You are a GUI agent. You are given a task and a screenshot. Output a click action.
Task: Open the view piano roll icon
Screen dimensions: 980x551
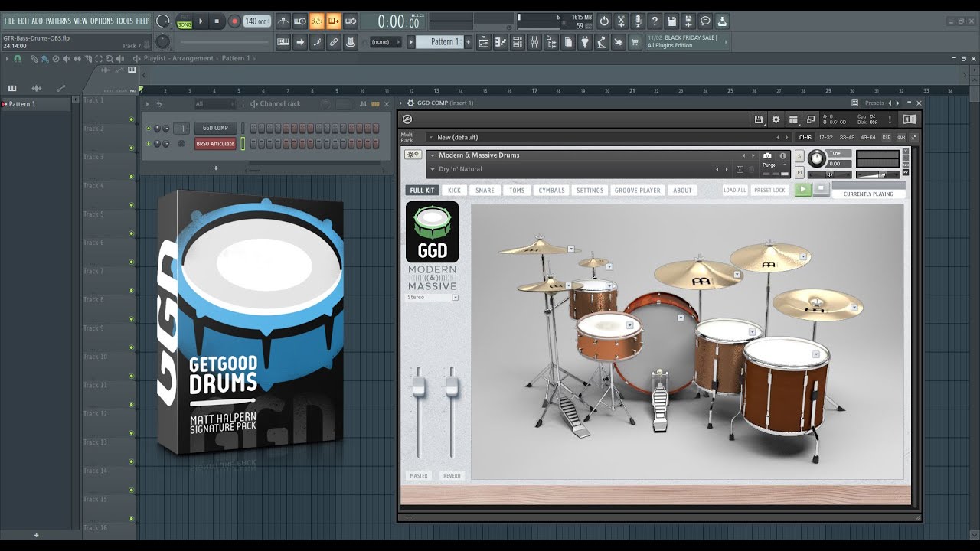coord(501,42)
